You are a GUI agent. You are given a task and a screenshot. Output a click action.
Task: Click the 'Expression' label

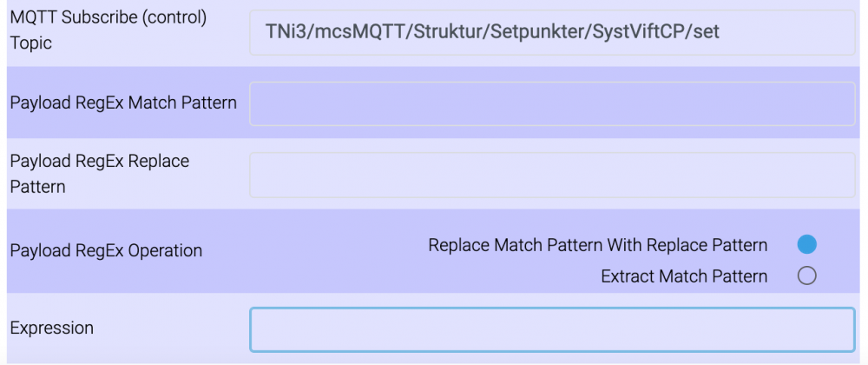(x=52, y=328)
